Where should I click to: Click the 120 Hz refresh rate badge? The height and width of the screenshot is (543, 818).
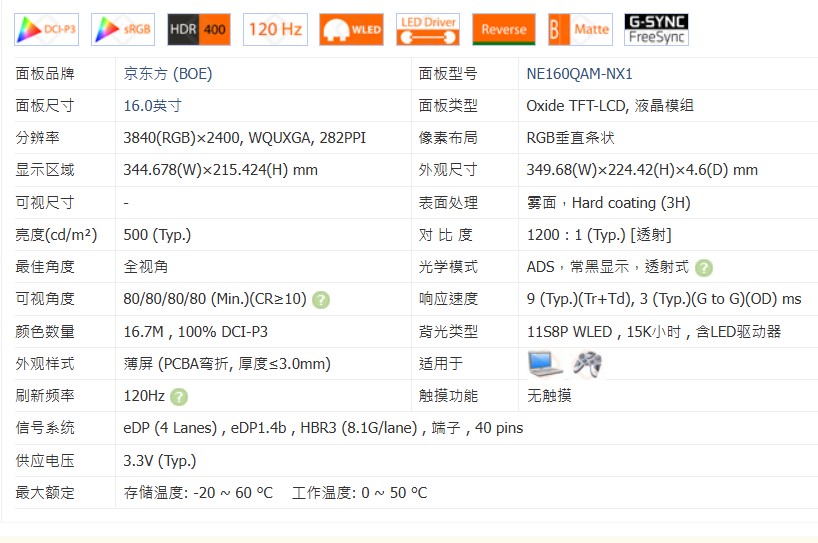click(x=275, y=29)
